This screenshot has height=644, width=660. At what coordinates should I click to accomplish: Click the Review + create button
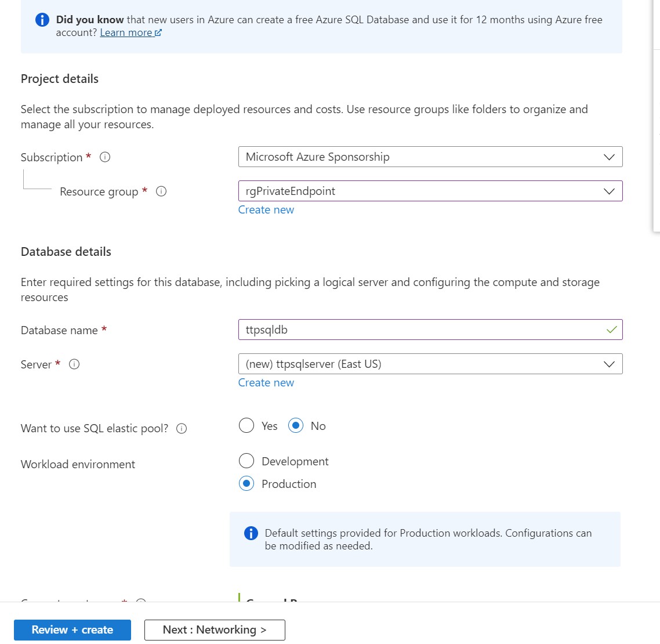tap(72, 630)
